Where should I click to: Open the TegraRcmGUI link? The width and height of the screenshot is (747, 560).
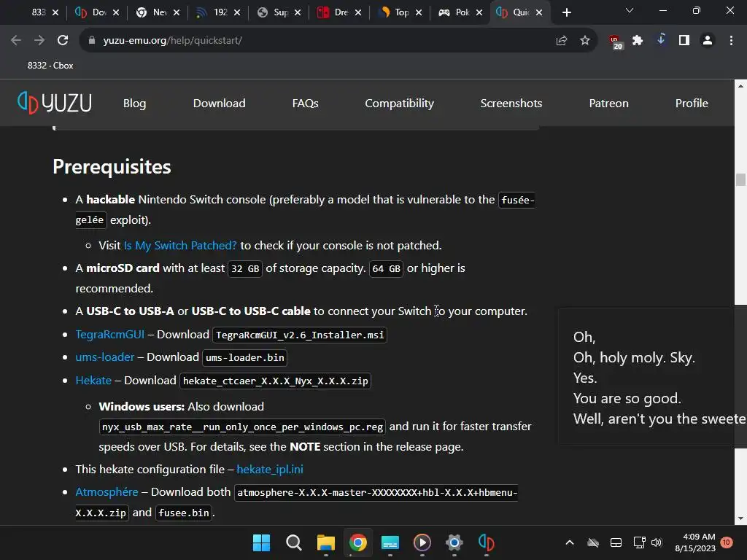pyautogui.click(x=109, y=334)
